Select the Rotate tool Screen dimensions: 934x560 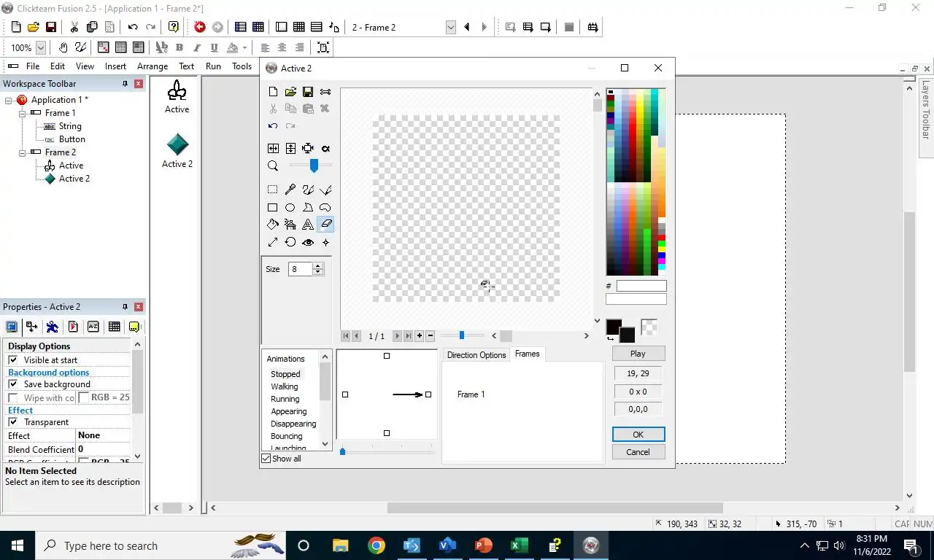pos(290,242)
